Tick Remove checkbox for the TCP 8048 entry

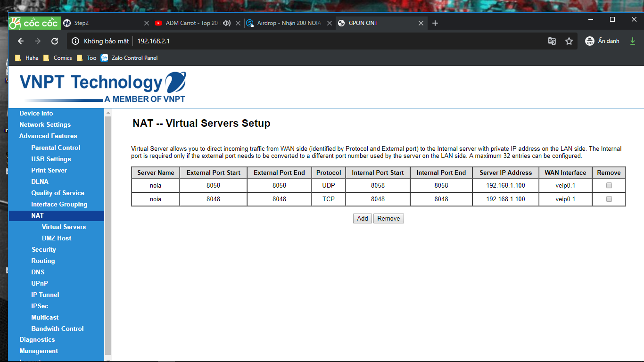point(609,199)
